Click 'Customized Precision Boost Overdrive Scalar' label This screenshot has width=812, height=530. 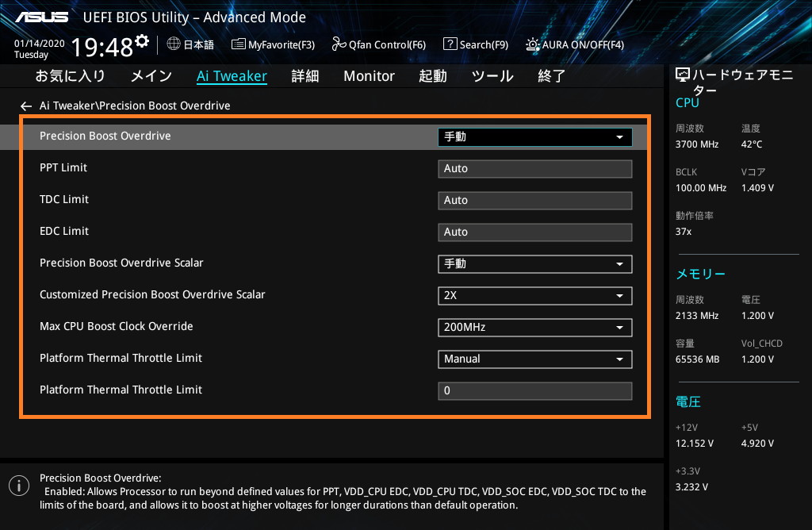[x=152, y=294]
